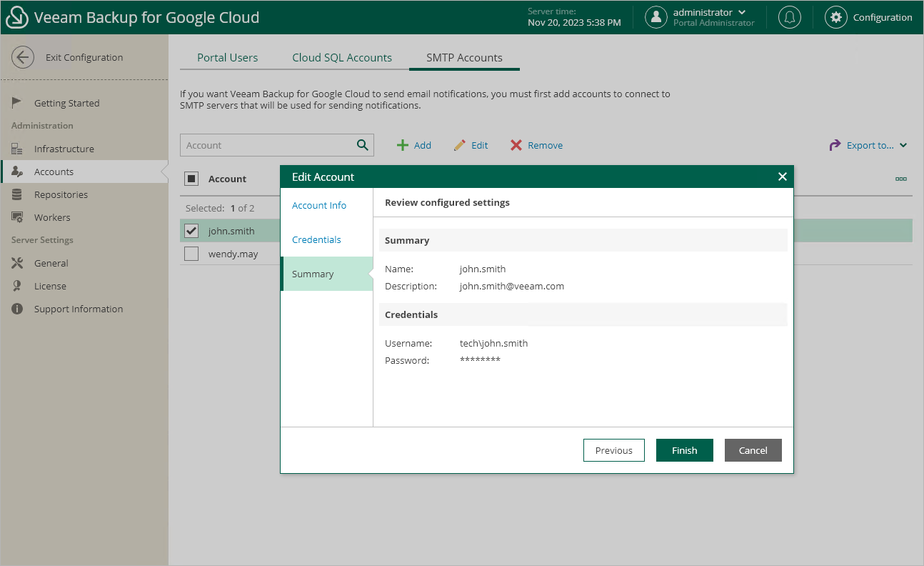Screen dimensions: 924x566
Task: Click the purple Export arrow icon
Action: (835, 145)
